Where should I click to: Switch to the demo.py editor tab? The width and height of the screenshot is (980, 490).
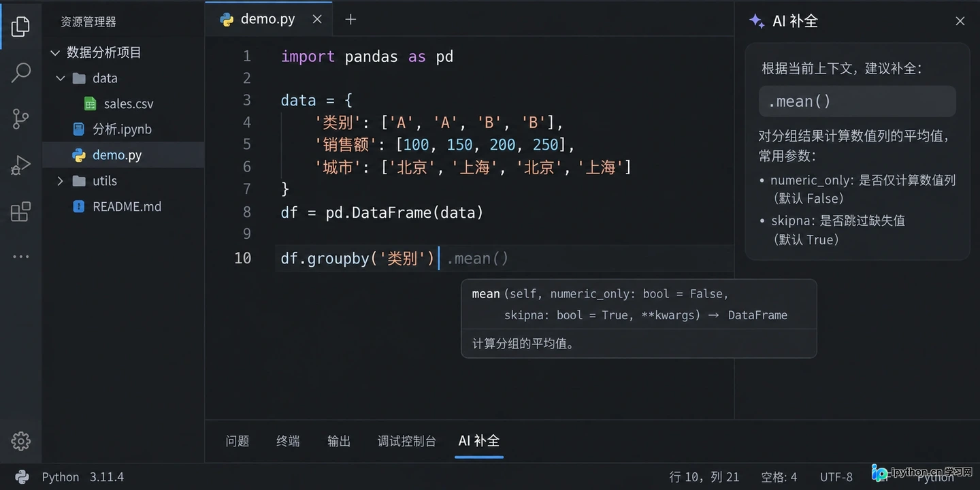coord(268,19)
